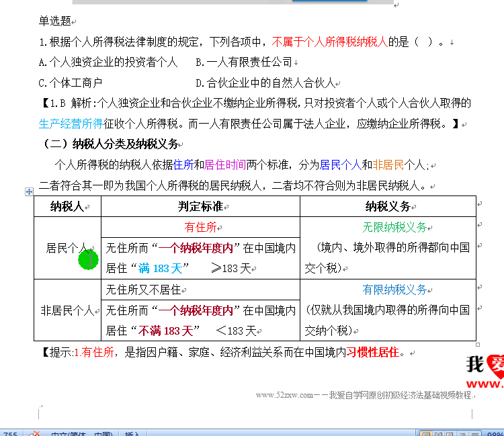Click the 居民个人 table cell
The image size is (504, 436).
[x=67, y=248]
